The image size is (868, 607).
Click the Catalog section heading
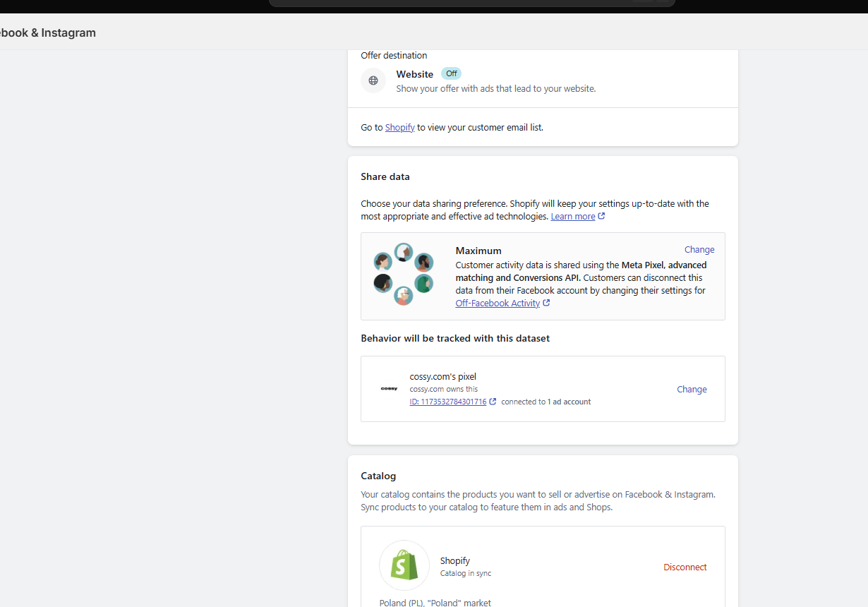(378, 476)
